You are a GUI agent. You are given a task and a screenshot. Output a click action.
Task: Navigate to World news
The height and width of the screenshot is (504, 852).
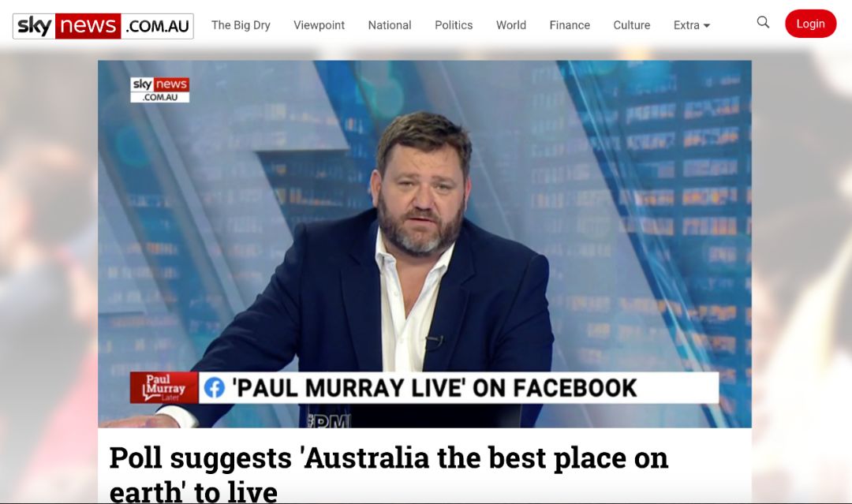[x=510, y=25]
